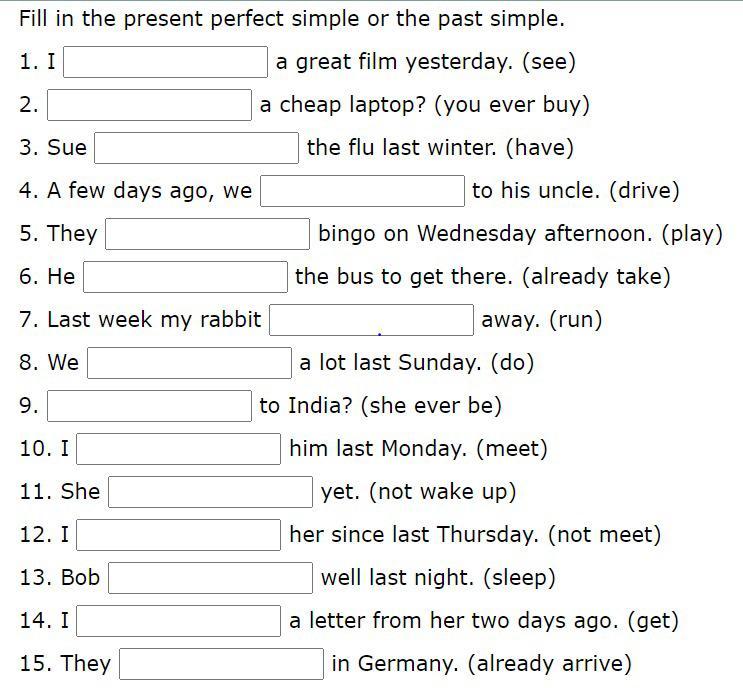743x688 pixels.
Task: Click the blank before "him last Monday"
Action: (x=179, y=449)
